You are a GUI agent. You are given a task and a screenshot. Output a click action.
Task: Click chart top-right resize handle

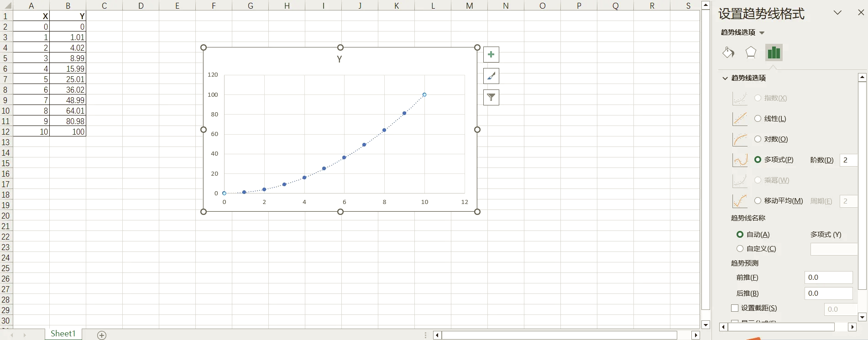pos(477,47)
